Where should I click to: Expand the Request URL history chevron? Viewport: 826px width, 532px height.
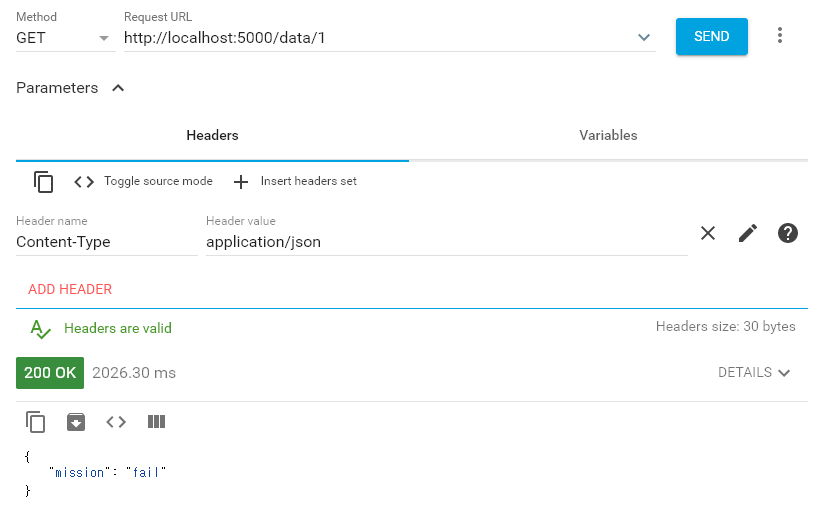click(x=644, y=37)
